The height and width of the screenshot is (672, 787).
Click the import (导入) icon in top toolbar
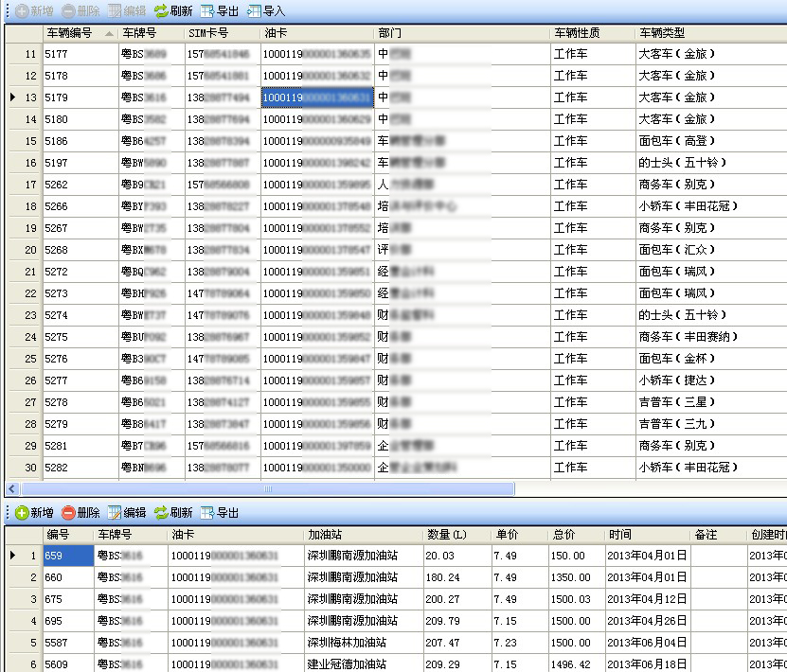[x=254, y=11]
